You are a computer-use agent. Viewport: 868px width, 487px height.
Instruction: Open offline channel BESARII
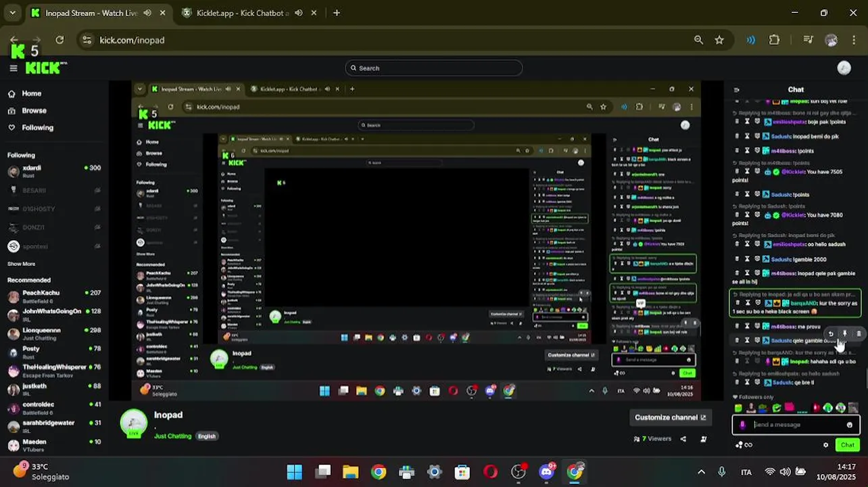[x=54, y=190]
